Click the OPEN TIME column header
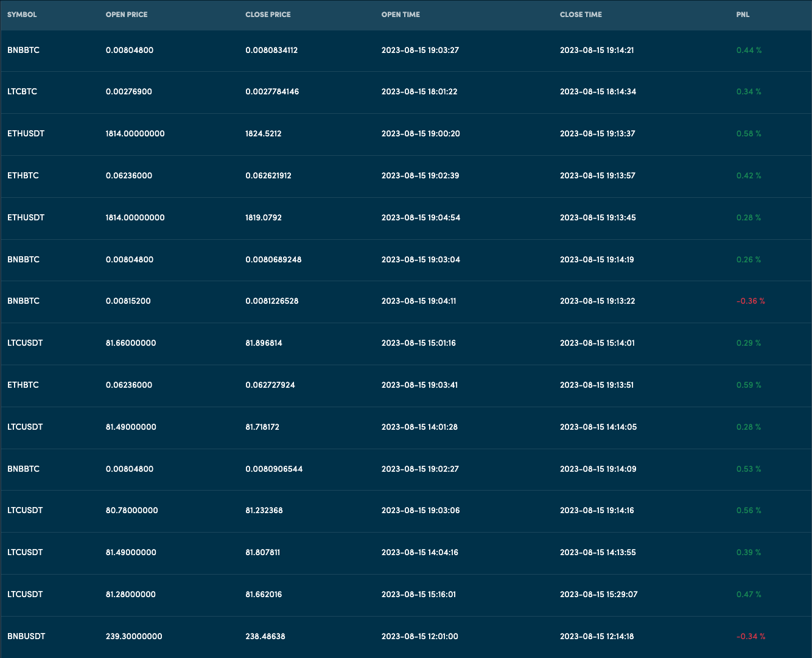This screenshot has width=812, height=658. pyautogui.click(x=401, y=15)
